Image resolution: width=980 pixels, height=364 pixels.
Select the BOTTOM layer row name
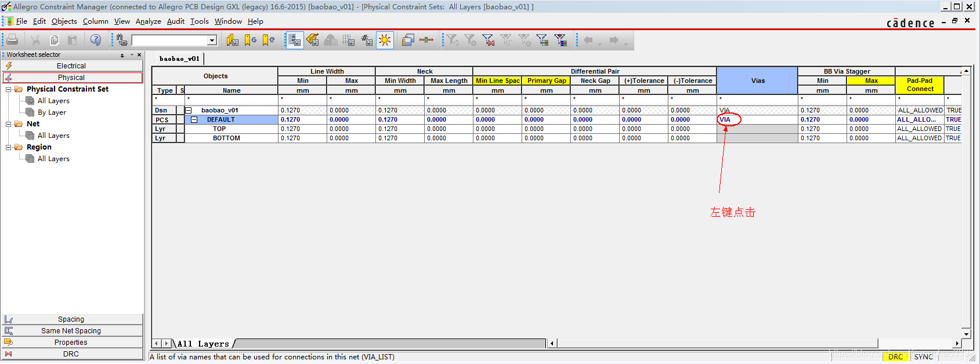(x=231, y=138)
